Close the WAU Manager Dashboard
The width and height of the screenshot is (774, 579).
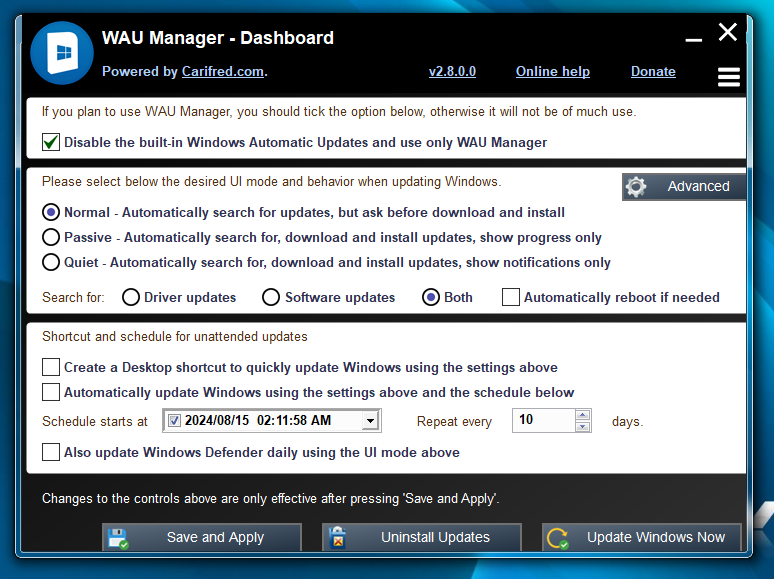pyautogui.click(x=728, y=32)
